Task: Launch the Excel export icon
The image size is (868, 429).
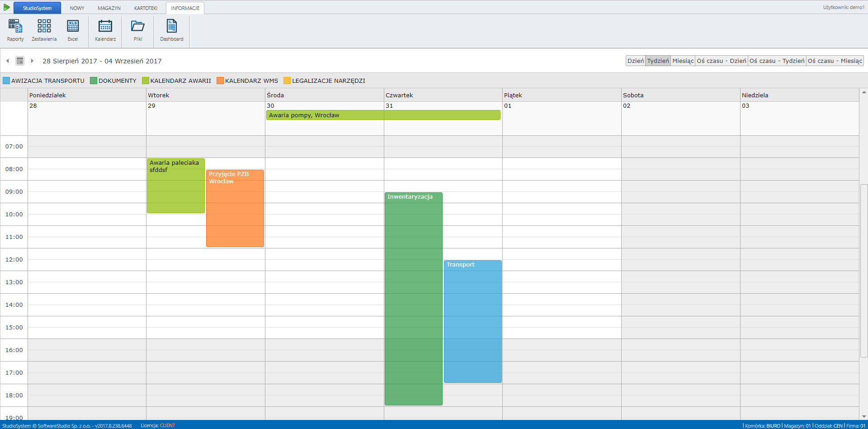Action: tap(73, 30)
